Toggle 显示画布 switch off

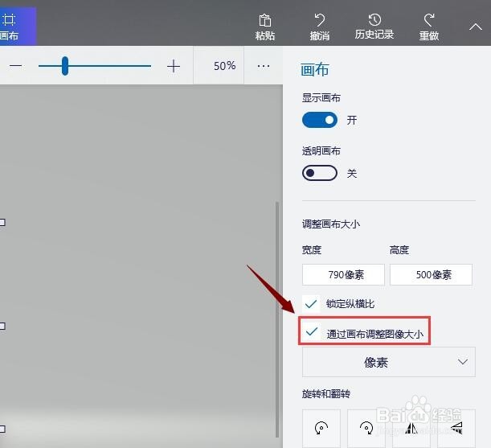pos(320,120)
